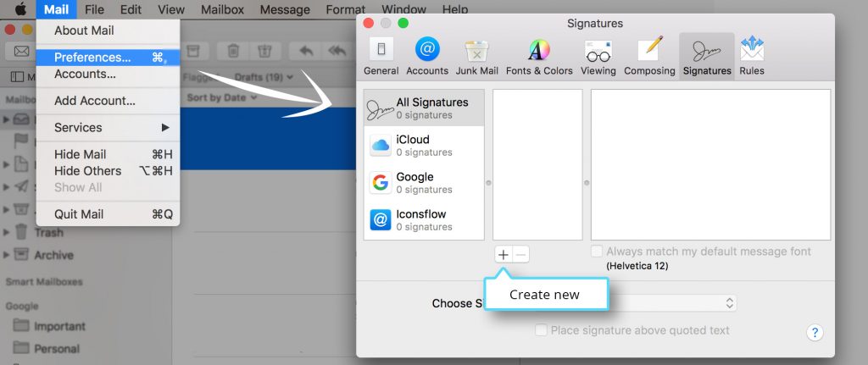
Task: Expand the Inbox disclosure triangle in sidebar
Action: tap(6, 119)
